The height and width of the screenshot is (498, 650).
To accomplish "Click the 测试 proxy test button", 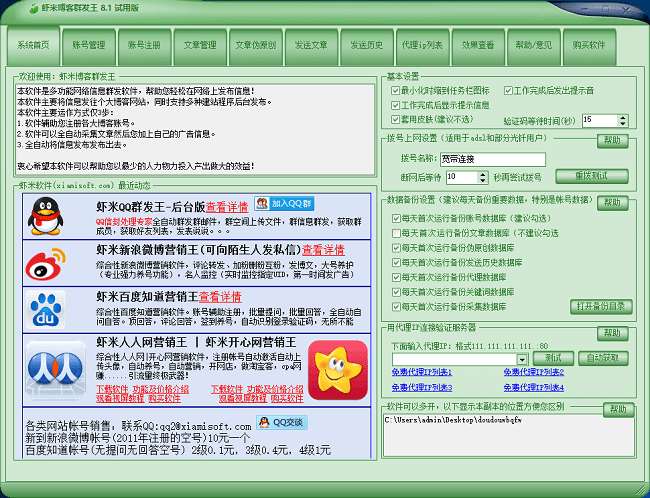I will 553,358.
